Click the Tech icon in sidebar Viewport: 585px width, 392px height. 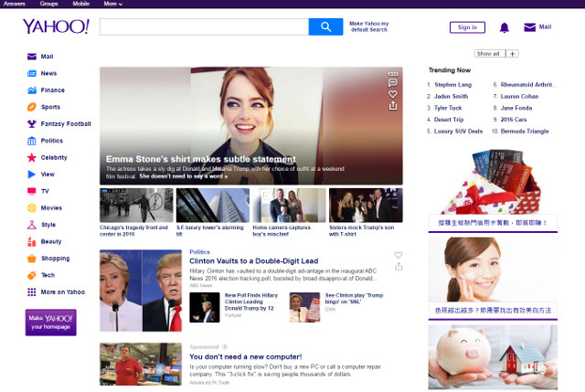tap(32, 275)
